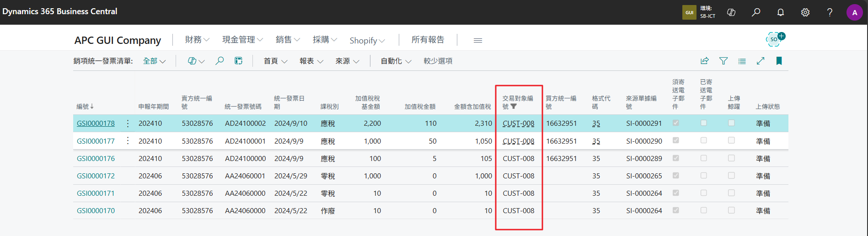Screen dimensions: 868x236
Task: Toggle 已寄送電子郵件 checkbox for GSI0000178
Action: [704, 123]
